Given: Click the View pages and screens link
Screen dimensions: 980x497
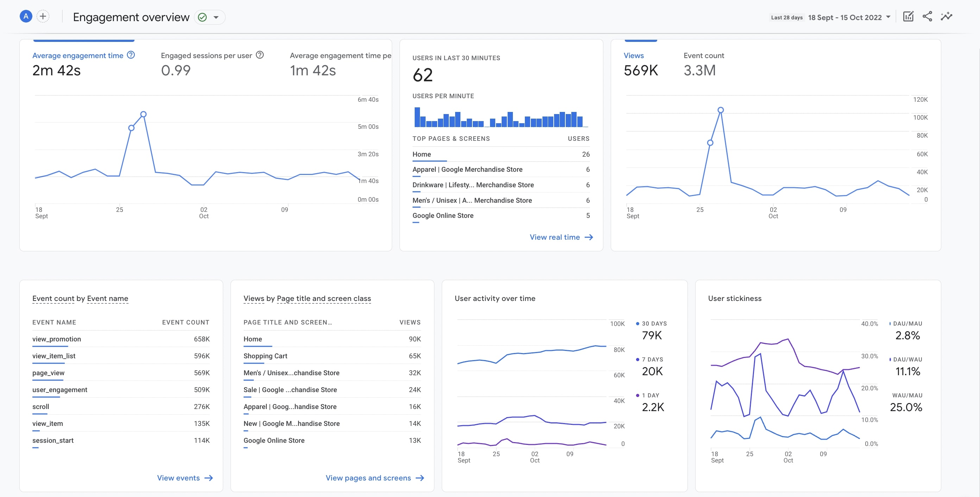Looking at the screenshot, I should point(375,478).
